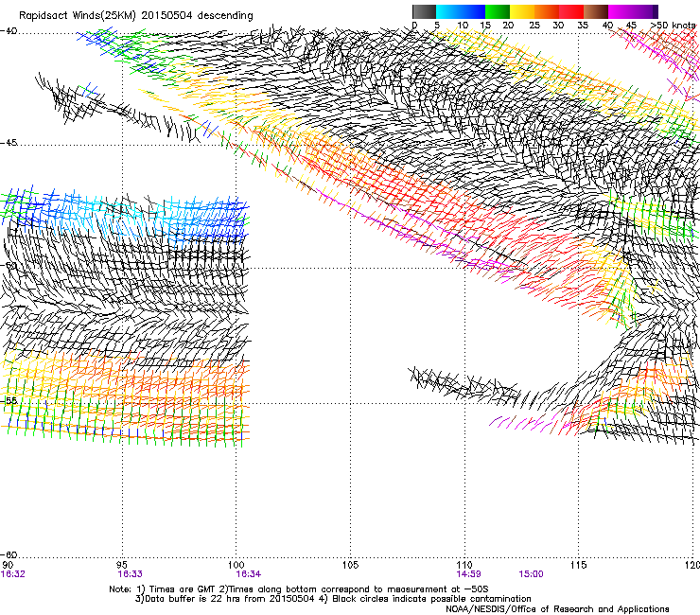Click the purple time stamp 16:34
The width and height of the screenshot is (700, 615).
point(249,574)
